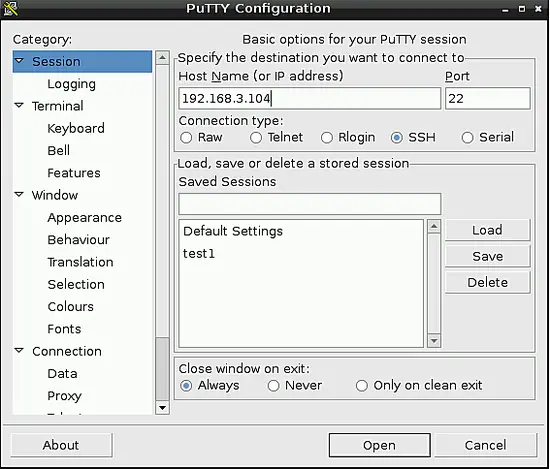
Task: Open the Bell settings category
Action: [x=59, y=150]
